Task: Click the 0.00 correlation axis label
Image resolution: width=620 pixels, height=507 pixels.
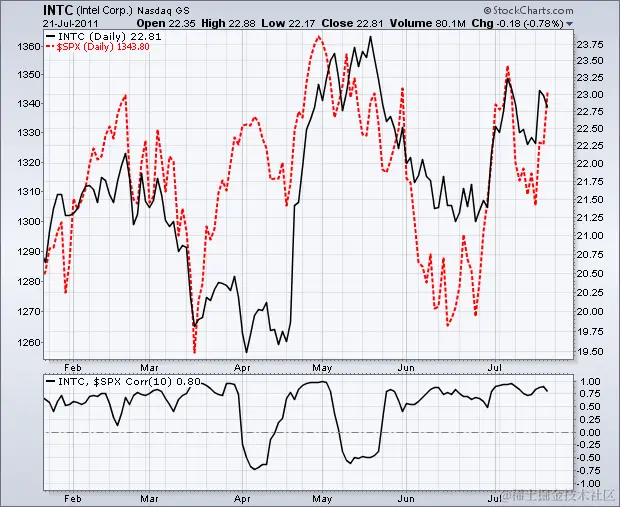Action: 591,432
